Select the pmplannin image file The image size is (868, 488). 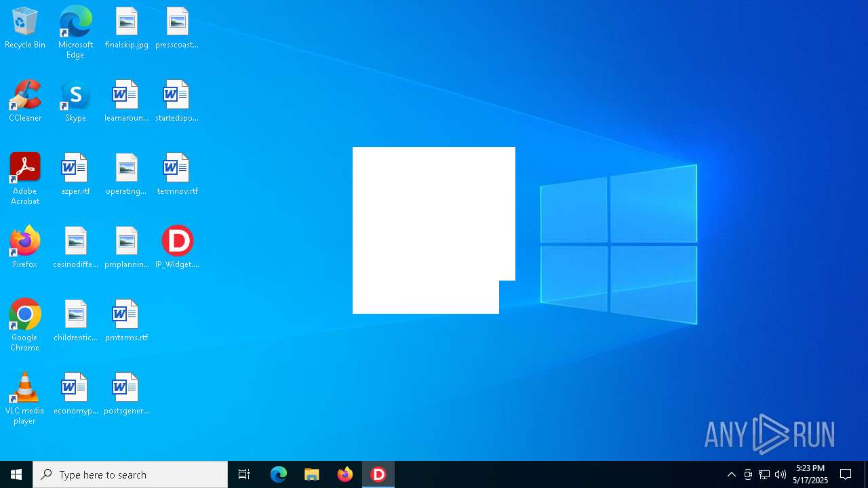click(126, 248)
